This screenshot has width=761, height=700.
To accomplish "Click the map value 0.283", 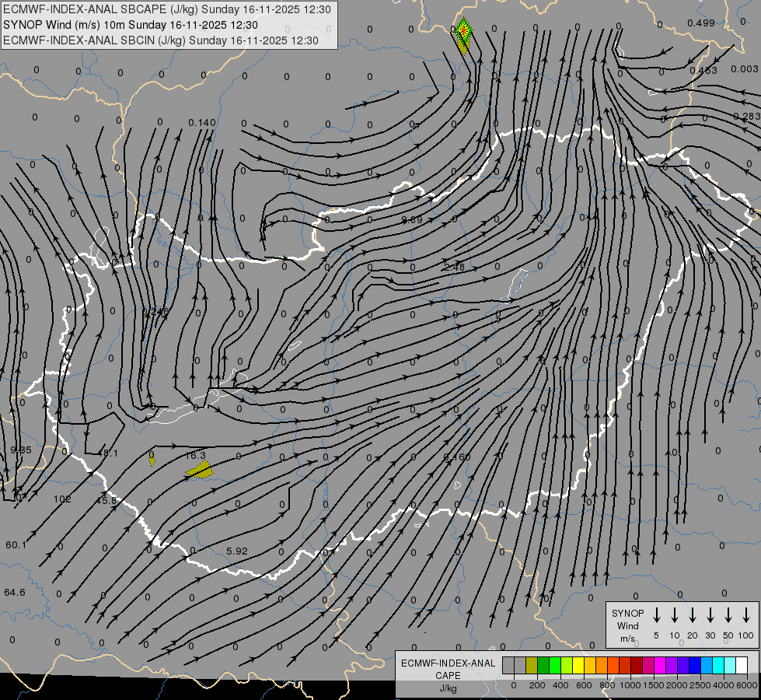I will (x=747, y=116).
